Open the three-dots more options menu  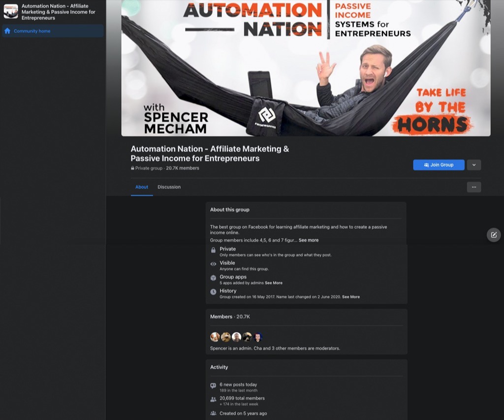tap(474, 187)
